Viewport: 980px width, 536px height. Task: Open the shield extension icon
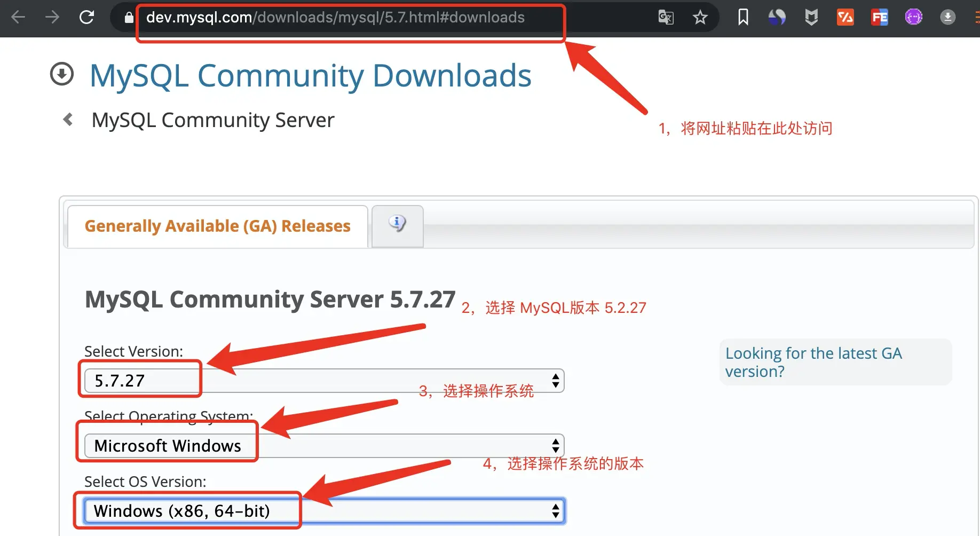(811, 18)
